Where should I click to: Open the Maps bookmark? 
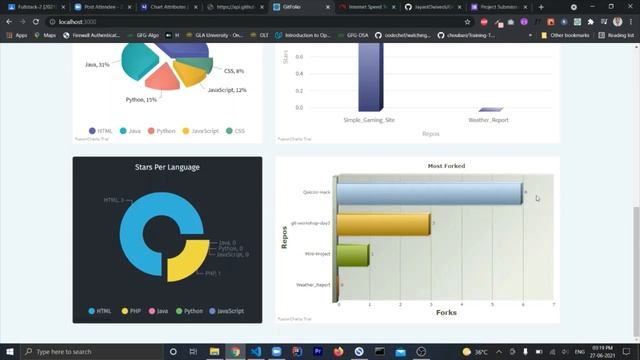tap(45, 36)
